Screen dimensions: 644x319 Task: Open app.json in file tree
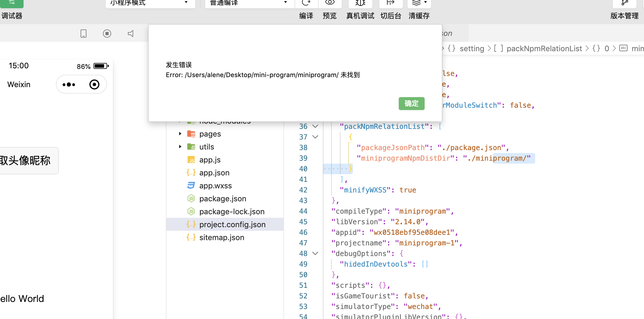(x=214, y=173)
